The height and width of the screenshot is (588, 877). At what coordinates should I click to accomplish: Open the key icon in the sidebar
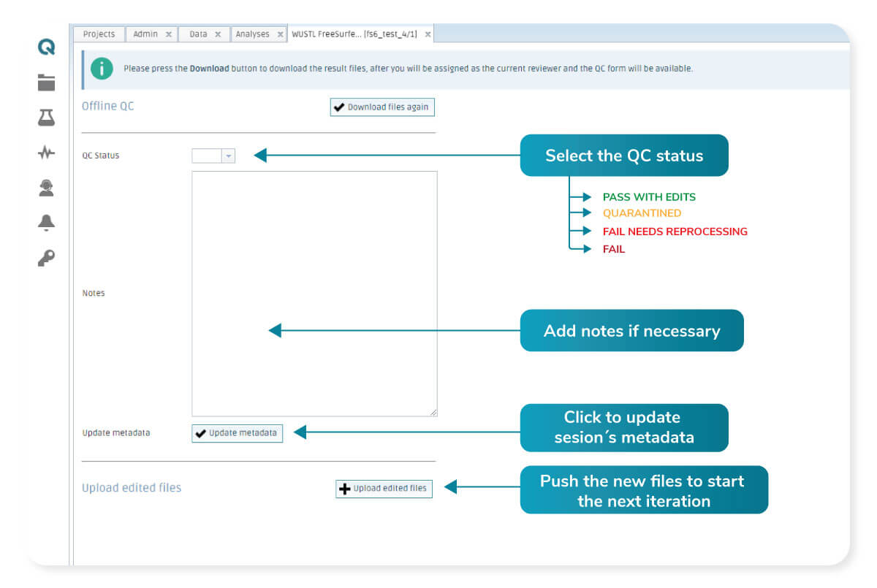click(x=46, y=258)
